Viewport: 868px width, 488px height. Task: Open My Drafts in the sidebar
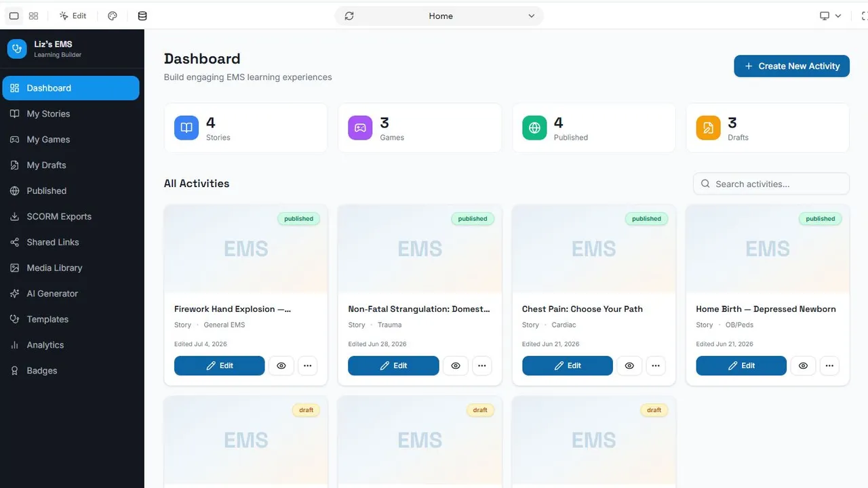pos(71,165)
